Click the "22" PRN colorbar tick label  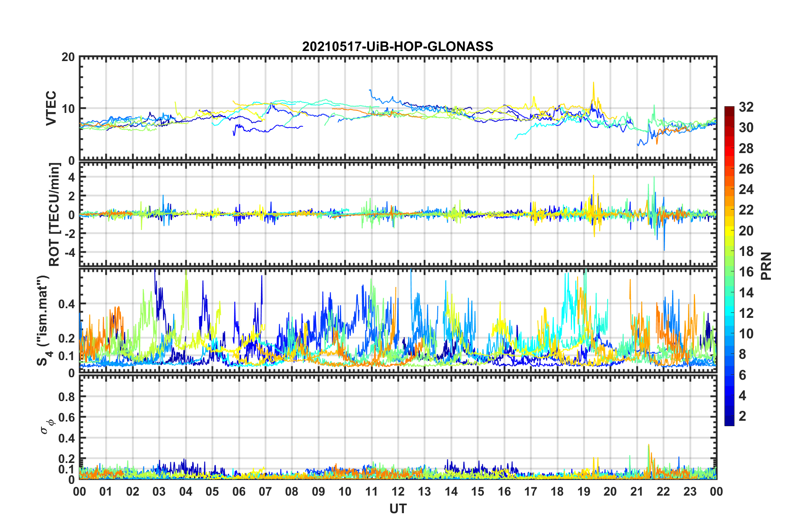(x=746, y=210)
